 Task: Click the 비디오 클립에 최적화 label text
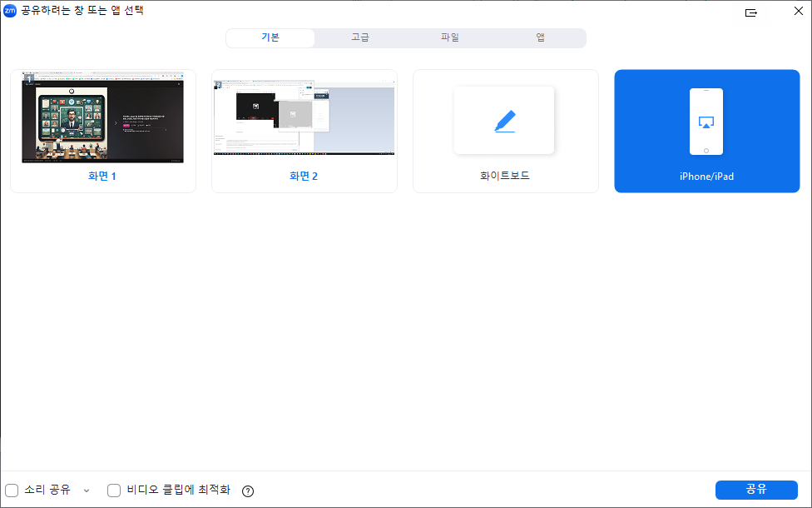coord(179,490)
